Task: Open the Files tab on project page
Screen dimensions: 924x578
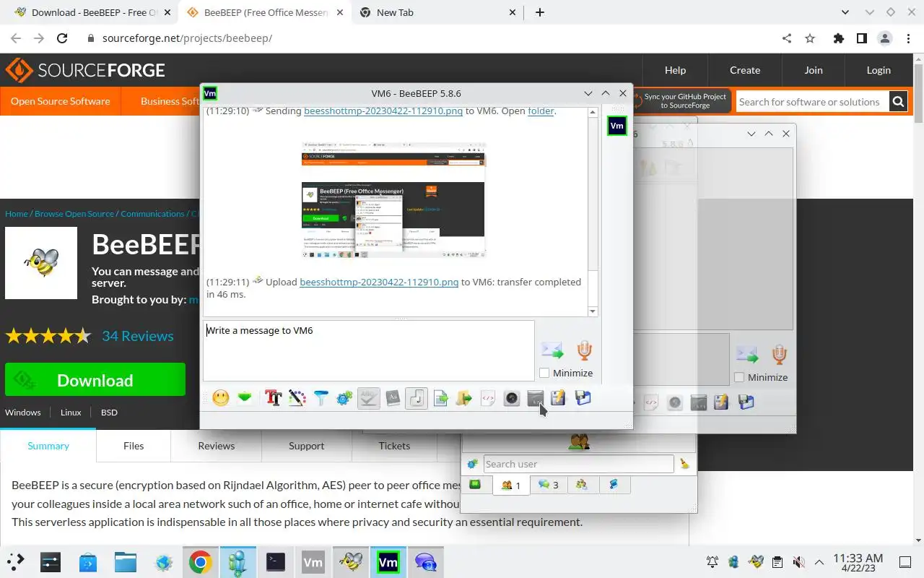Action: [x=134, y=446]
